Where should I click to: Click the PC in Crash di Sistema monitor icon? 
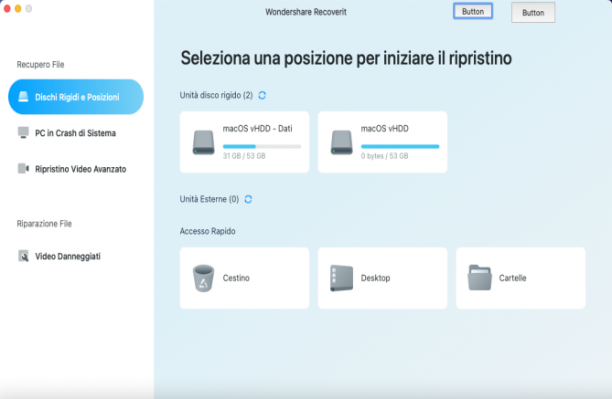23,133
